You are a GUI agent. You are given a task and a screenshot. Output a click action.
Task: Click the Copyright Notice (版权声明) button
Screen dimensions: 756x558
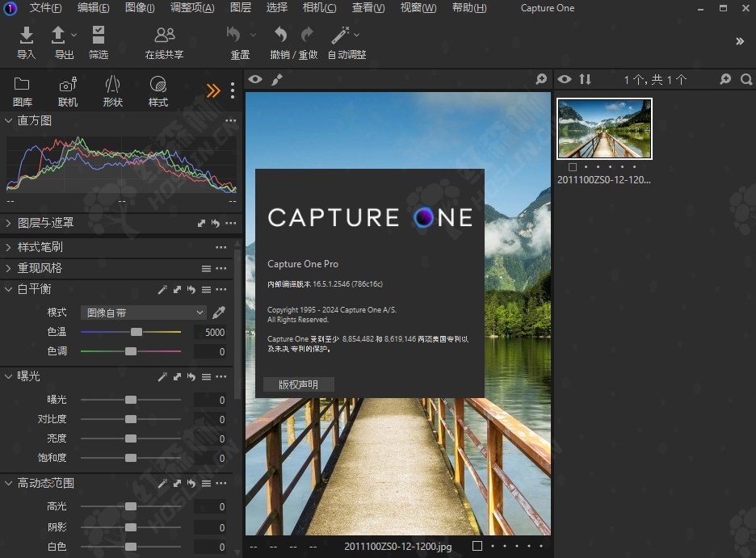[x=298, y=384]
